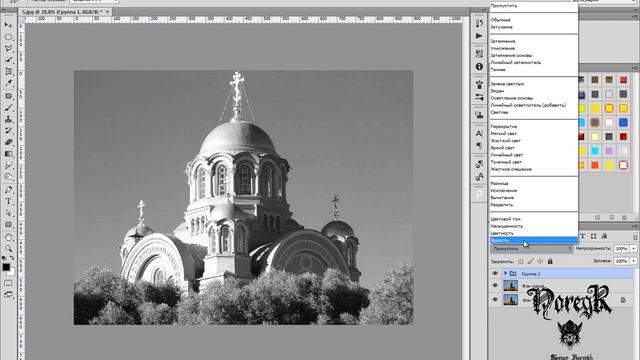The image size is (640, 360).
Task: Select the Zoom tool
Action: [x=8, y=249]
